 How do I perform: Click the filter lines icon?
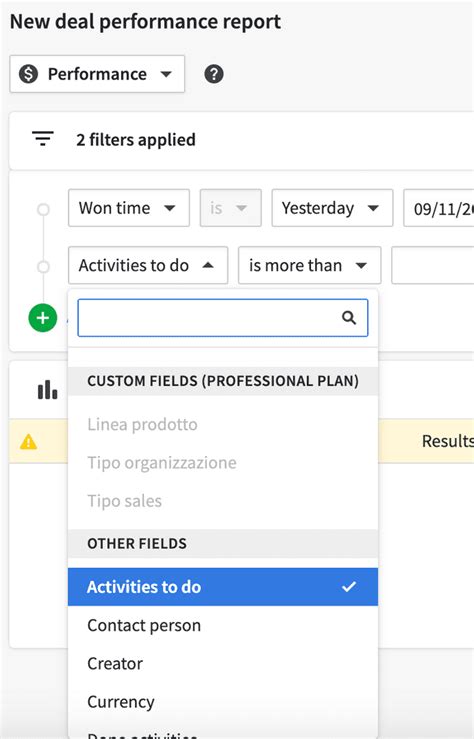(x=42, y=139)
